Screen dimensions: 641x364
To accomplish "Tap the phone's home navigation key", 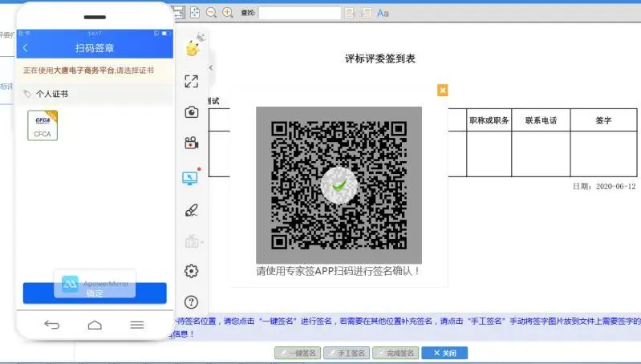I will [95, 325].
